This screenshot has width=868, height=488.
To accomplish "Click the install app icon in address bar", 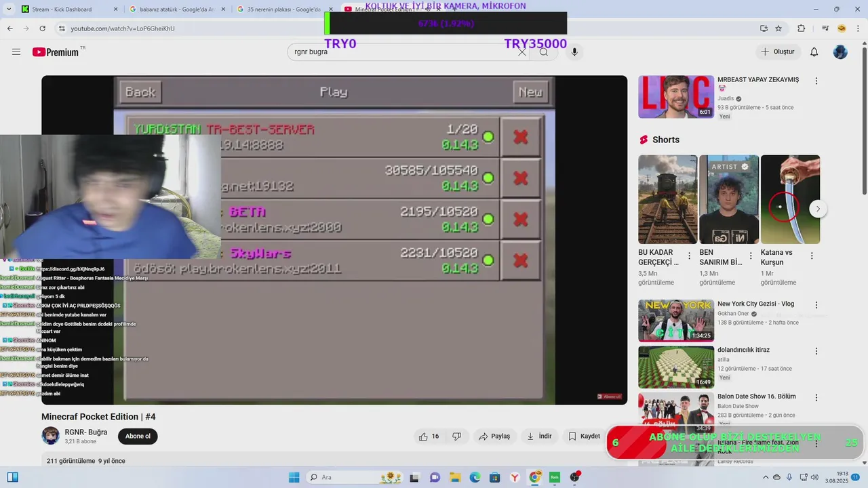I will click(x=764, y=28).
